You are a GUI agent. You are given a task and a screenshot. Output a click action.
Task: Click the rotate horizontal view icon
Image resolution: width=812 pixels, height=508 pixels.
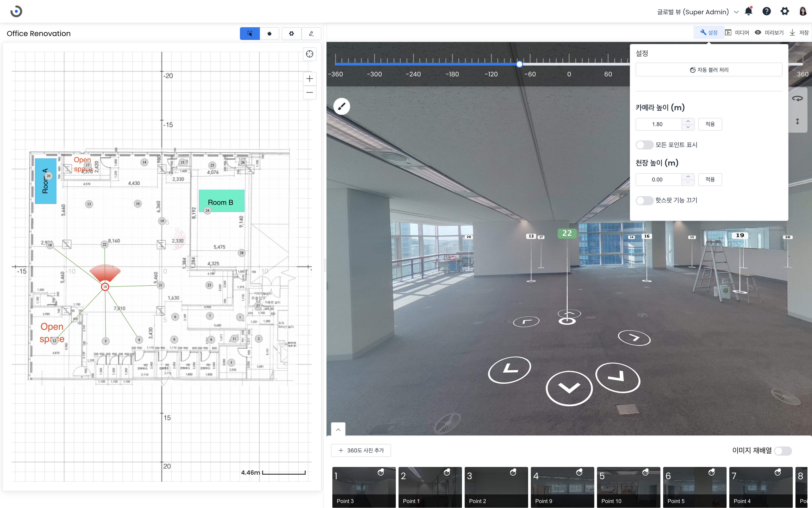[797, 98]
